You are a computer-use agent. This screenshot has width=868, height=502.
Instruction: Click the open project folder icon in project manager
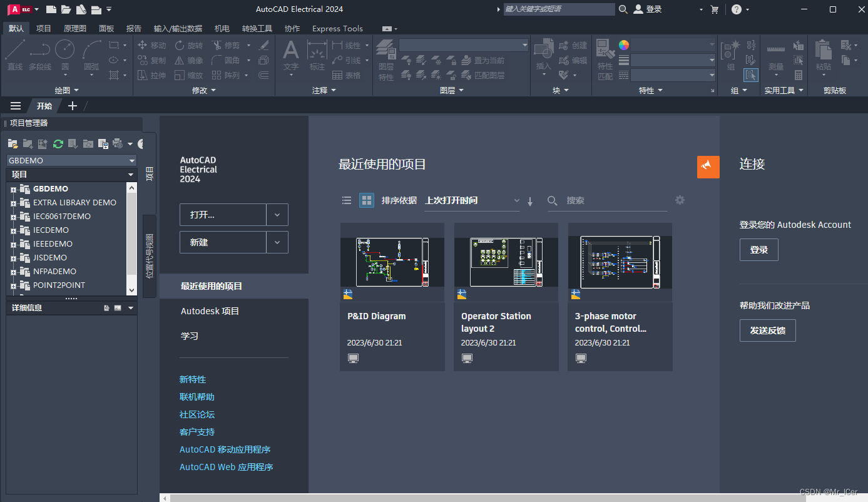[13, 144]
